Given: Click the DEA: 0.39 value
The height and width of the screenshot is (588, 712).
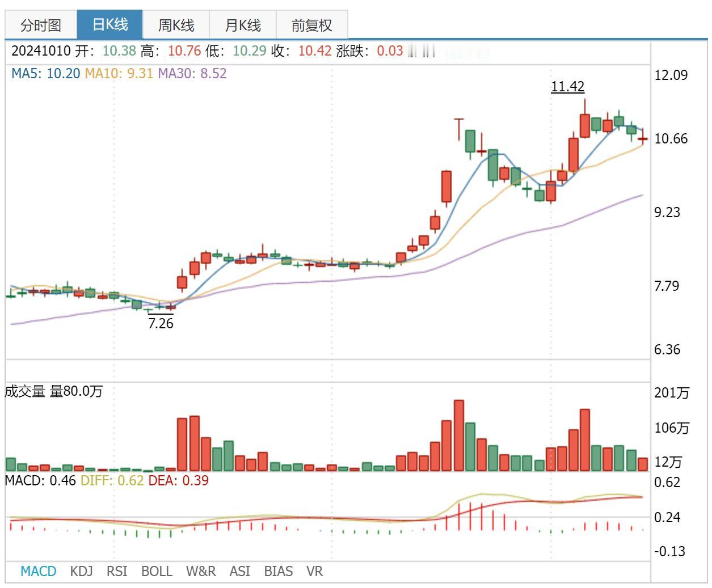Looking at the screenshot, I should pos(178,480).
